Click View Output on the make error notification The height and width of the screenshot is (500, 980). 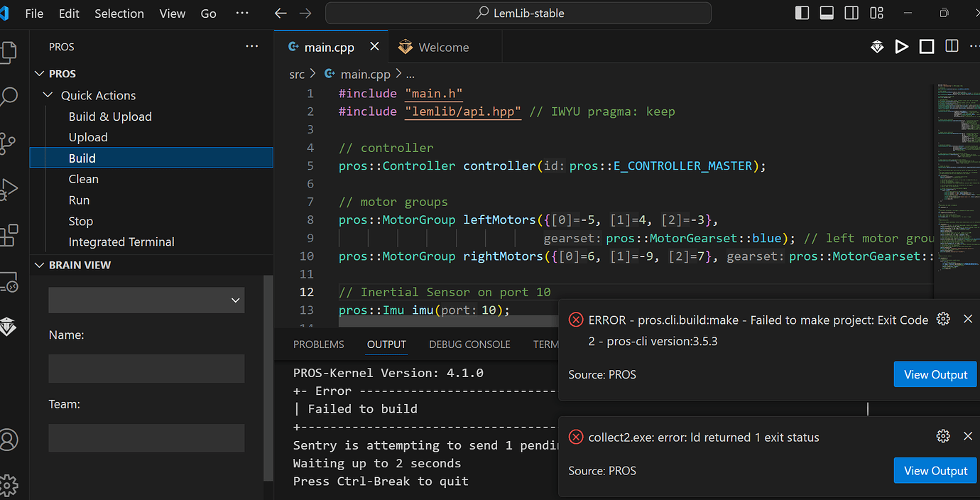(x=935, y=374)
